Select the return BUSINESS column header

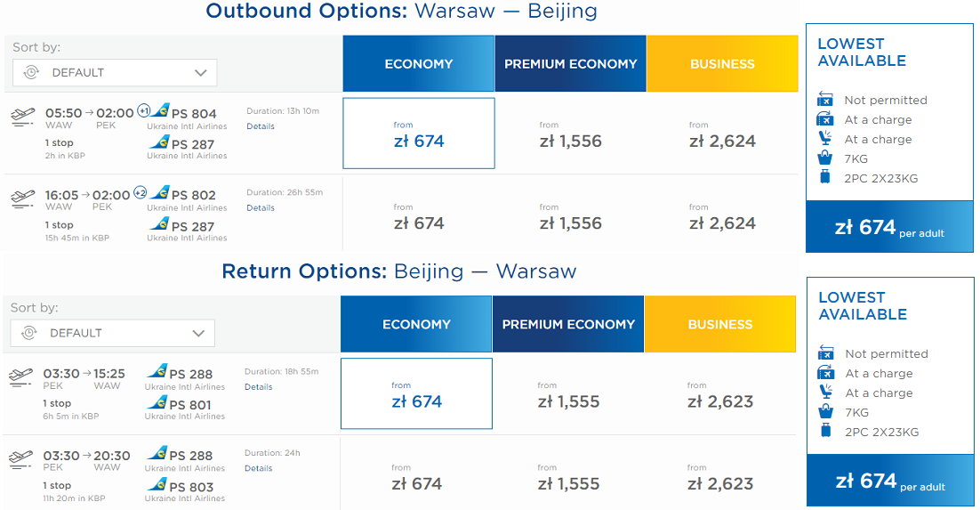[x=720, y=324]
